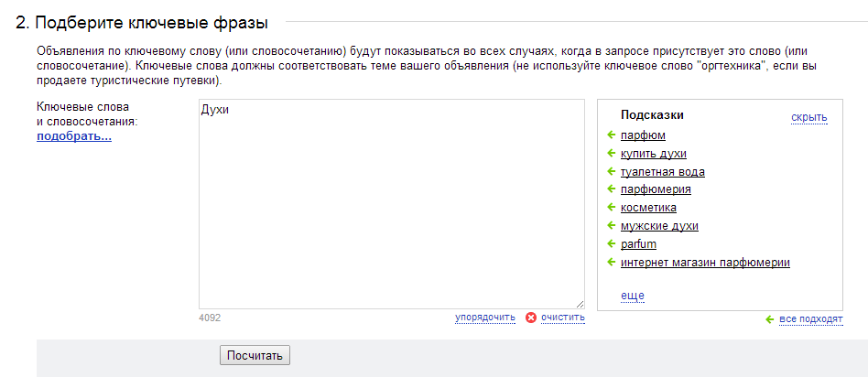Click inside the keywords text area
Image resolution: width=868 pixels, height=388 pixels.
coord(391,204)
